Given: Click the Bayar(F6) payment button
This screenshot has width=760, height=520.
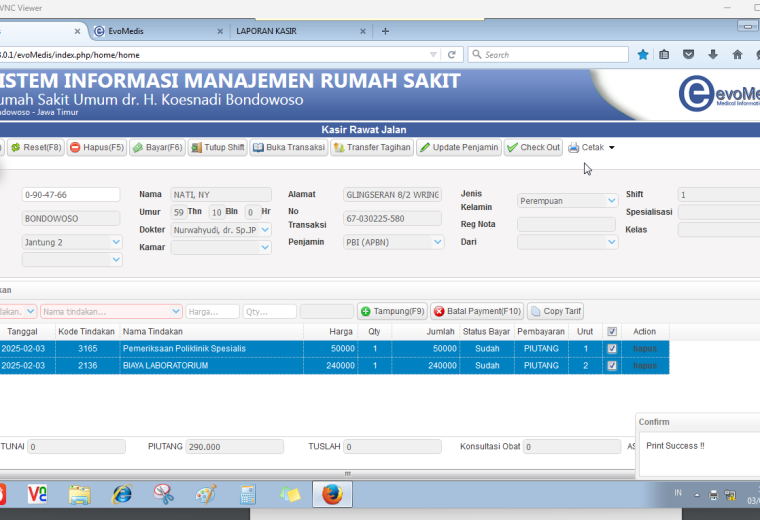Looking at the screenshot, I should [158, 147].
